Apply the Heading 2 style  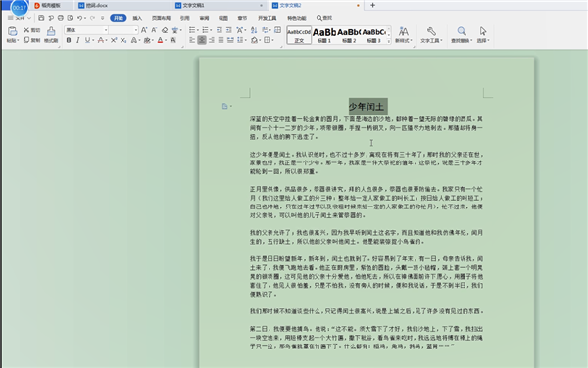(x=349, y=35)
